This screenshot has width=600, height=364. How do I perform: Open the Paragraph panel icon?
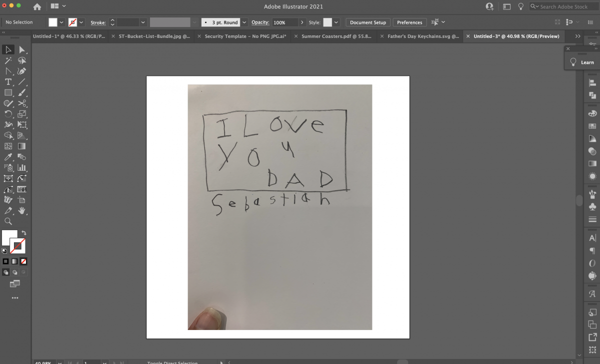[592, 250]
